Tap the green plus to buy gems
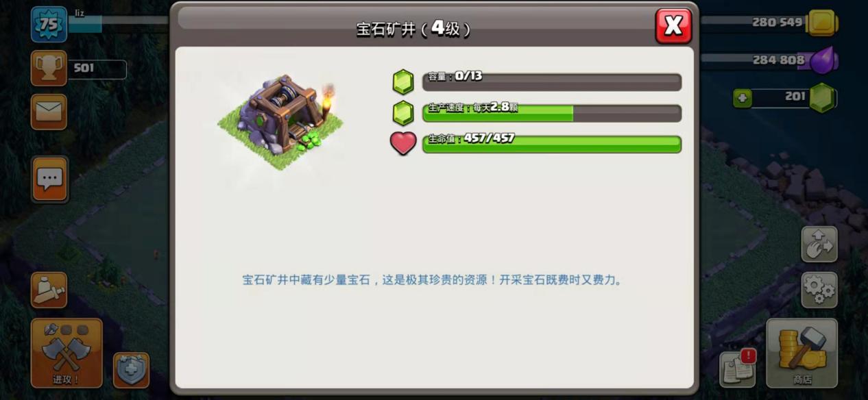This screenshot has width=868, height=400. click(743, 98)
